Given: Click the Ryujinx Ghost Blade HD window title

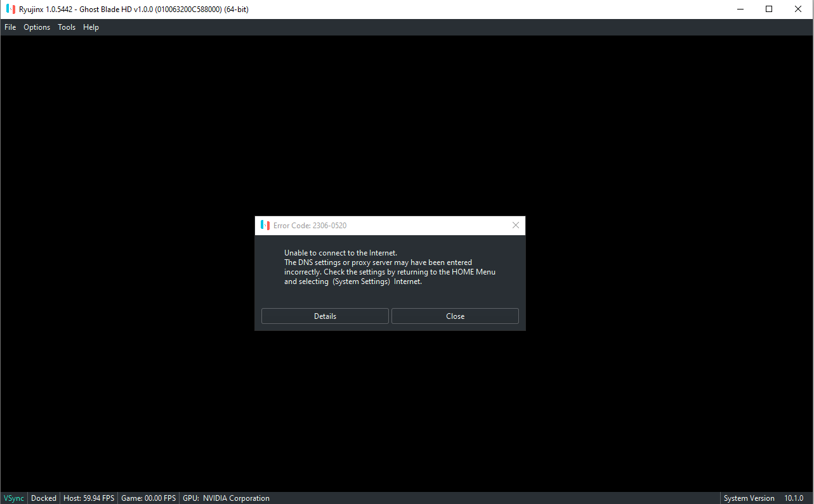Looking at the screenshot, I should pos(134,10).
